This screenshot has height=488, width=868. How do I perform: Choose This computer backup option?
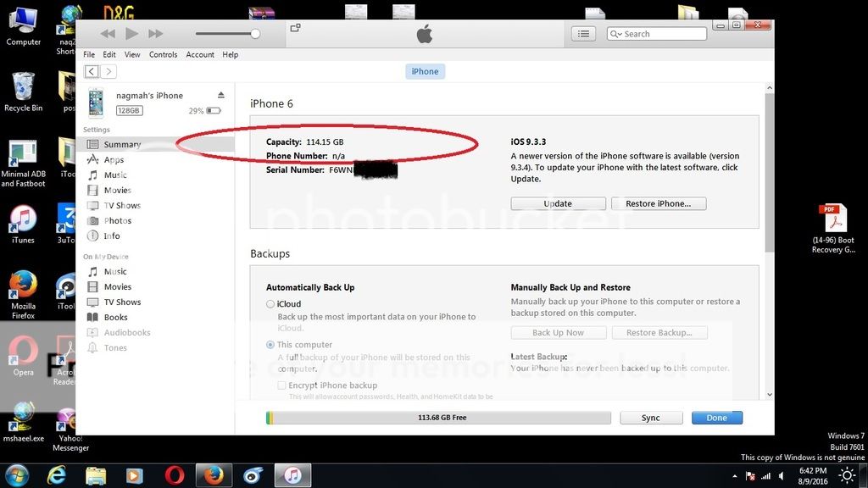(270, 345)
